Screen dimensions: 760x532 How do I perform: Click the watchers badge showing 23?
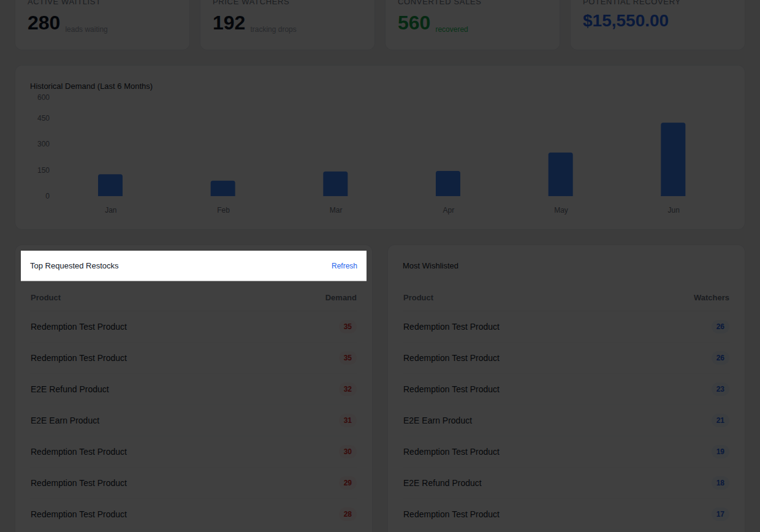tap(720, 389)
